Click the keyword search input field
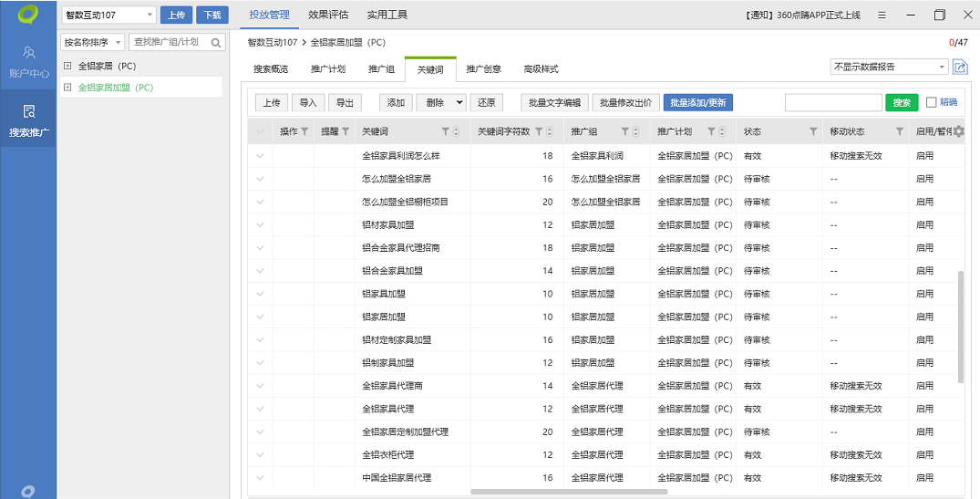 point(832,102)
